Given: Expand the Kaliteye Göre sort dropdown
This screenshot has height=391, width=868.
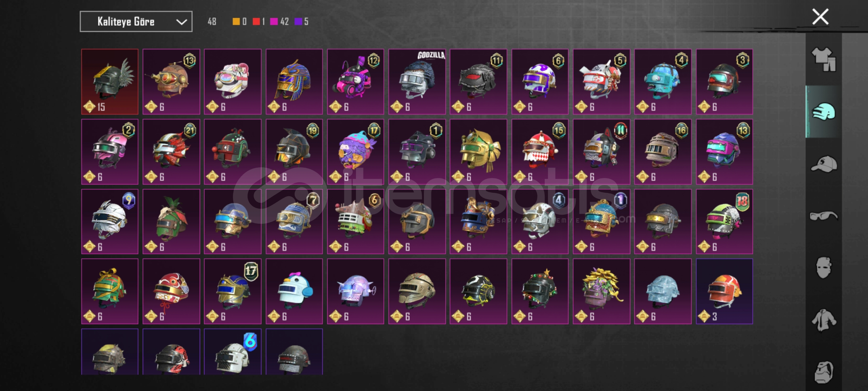Looking at the screenshot, I should coord(136,22).
